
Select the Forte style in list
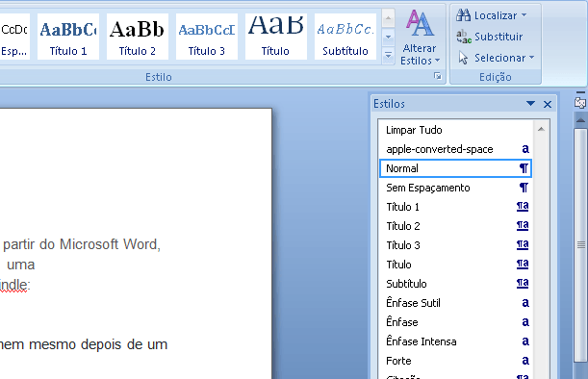tap(455, 361)
